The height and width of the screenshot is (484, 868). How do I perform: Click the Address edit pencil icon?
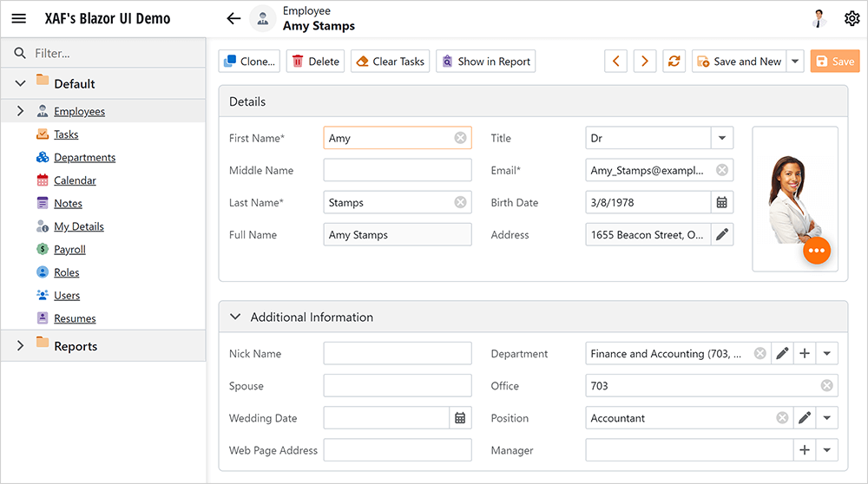point(721,235)
